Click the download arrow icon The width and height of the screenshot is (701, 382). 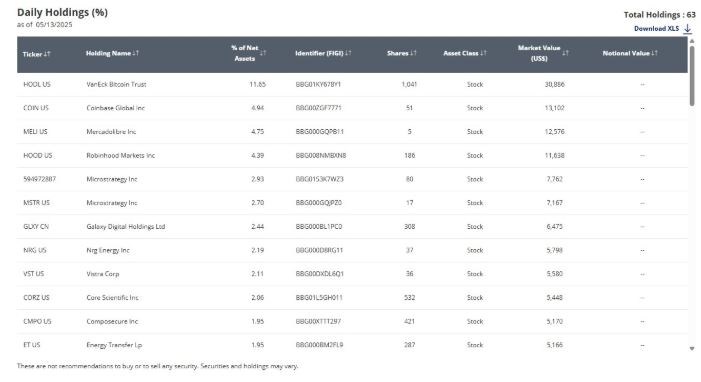[x=688, y=29]
